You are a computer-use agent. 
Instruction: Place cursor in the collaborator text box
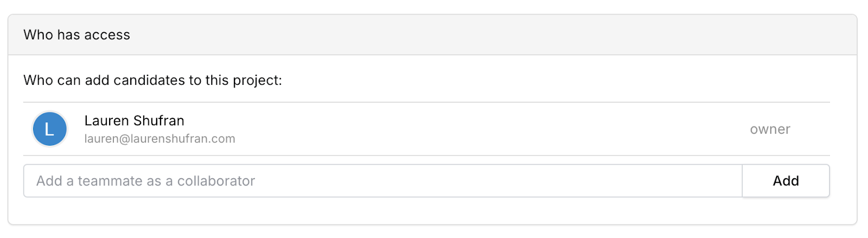(x=382, y=181)
